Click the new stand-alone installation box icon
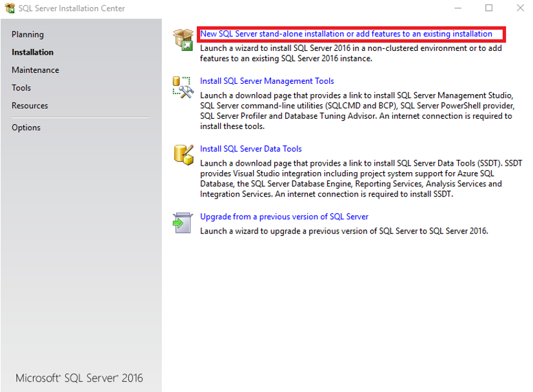The height and width of the screenshot is (392, 533). click(183, 39)
